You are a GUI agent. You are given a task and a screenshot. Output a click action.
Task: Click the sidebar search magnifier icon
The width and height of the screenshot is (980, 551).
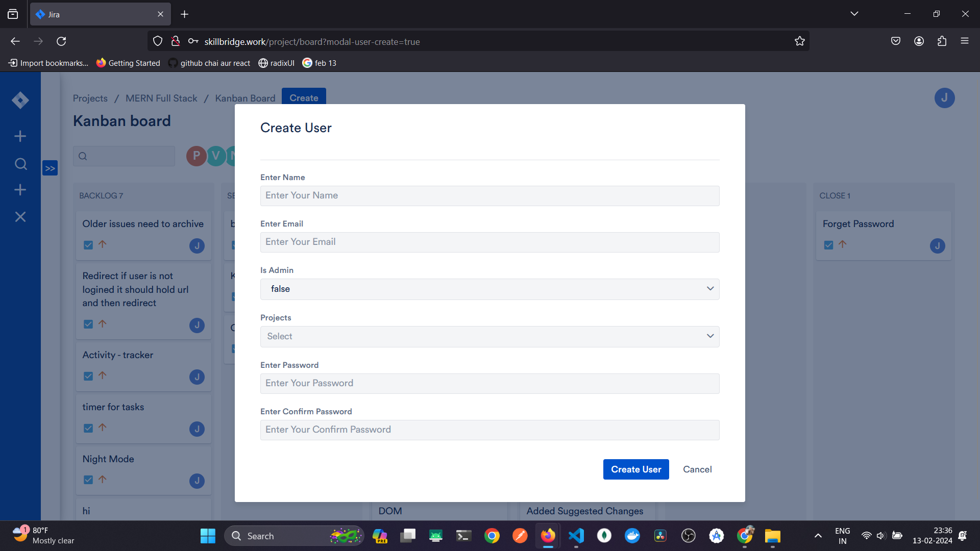20,164
